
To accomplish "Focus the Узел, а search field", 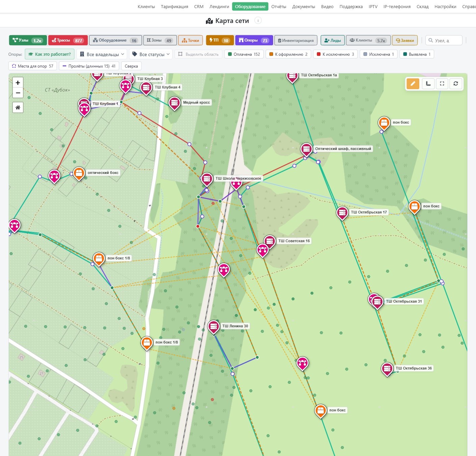I will coord(444,40).
